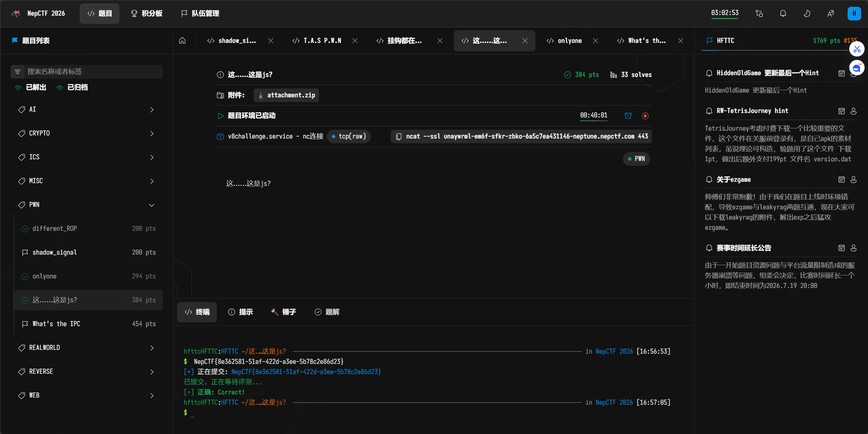Screen dimensions: 868x434
Task: Click the PWN tag badge
Action: tap(636, 159)
